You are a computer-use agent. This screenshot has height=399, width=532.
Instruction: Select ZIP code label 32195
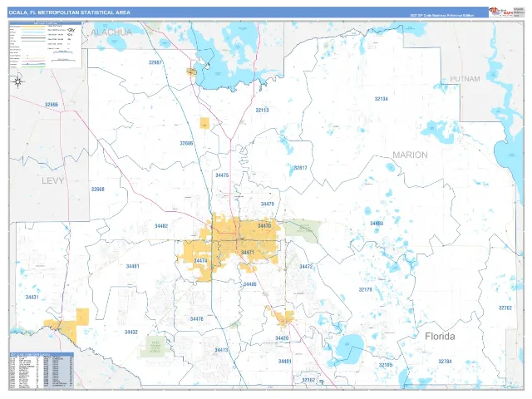tap(386, 365)
